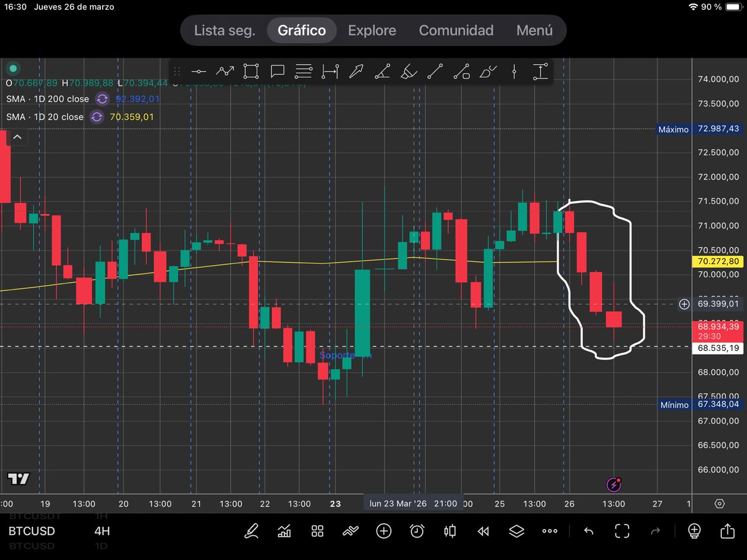
Task: Open the Explore tab
Action: (x=372, y=30)
